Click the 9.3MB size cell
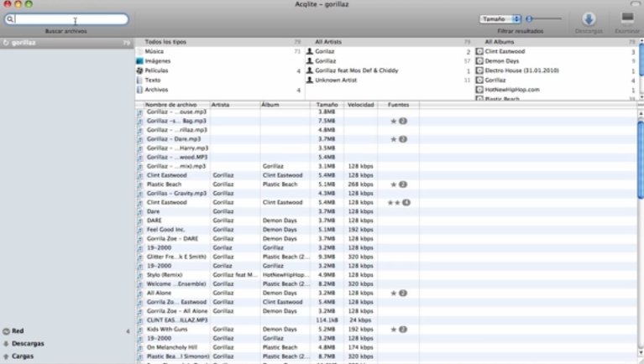This screenshot has height=364, width=644. 327,257
